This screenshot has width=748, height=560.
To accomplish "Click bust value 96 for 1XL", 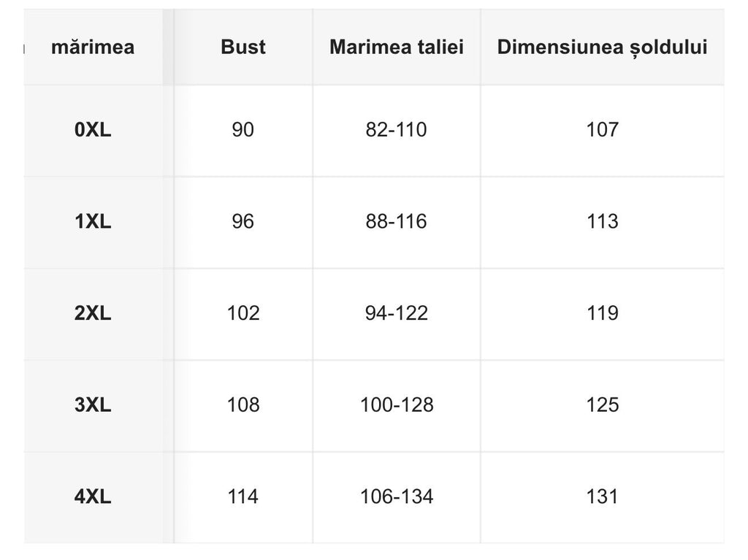I will pos(243,221).
